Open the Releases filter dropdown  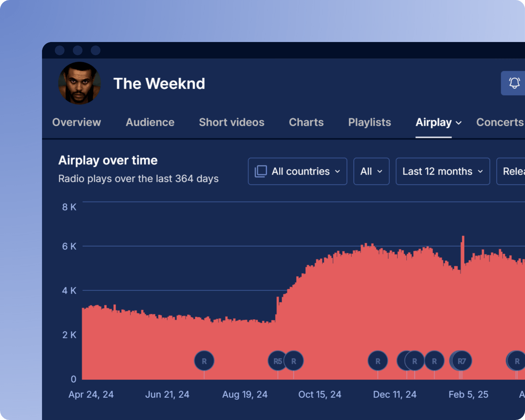[x=513, y=171]
